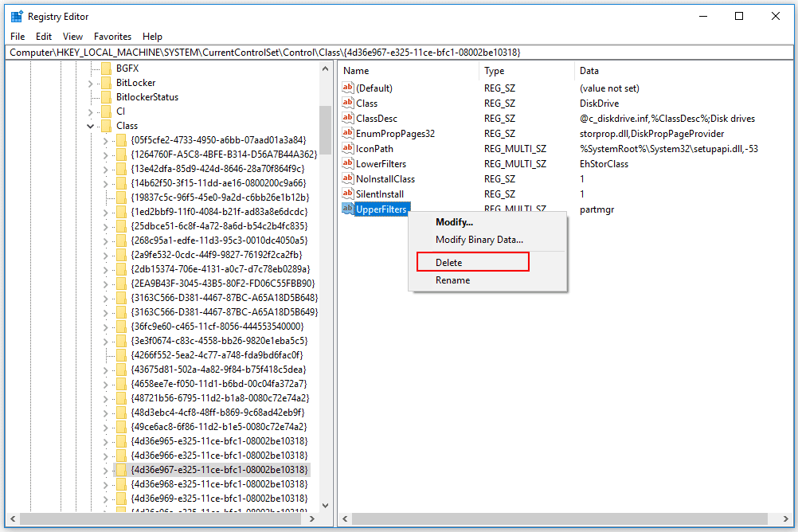Click the ClassDesc value string icon
Image resolution: width=798 pixels, height=532 pixels.
[347, 118]
